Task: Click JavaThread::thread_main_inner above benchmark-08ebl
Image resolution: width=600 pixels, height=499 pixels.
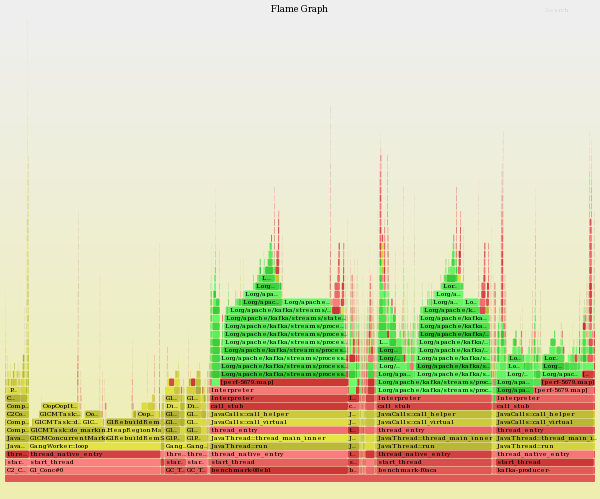Action: (x=278, y=438)
